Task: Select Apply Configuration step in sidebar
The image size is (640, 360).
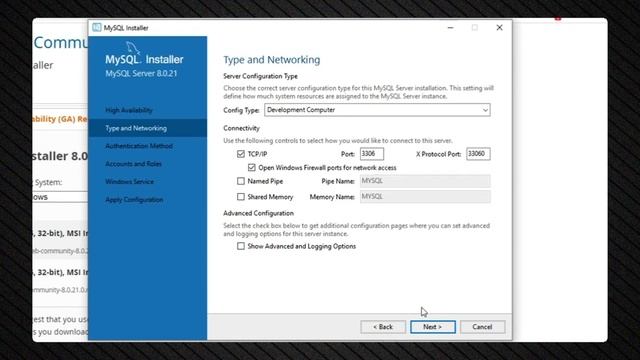Action: click(134, 200)
